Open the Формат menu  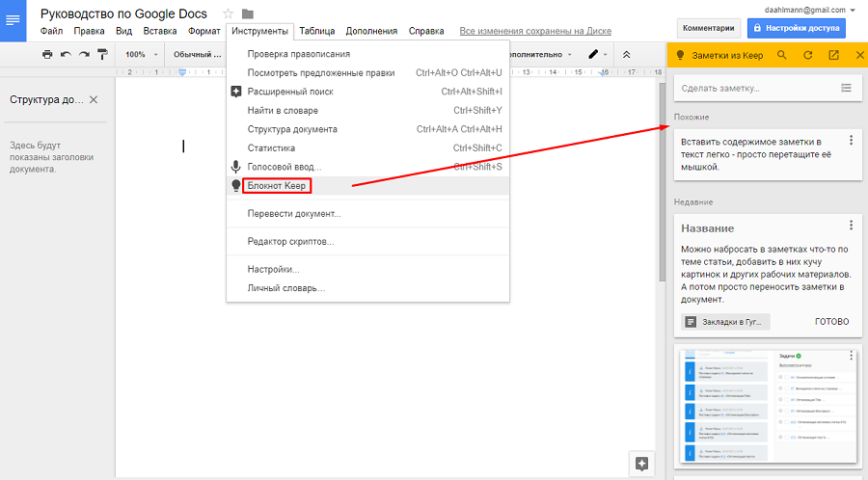[204, 31]
